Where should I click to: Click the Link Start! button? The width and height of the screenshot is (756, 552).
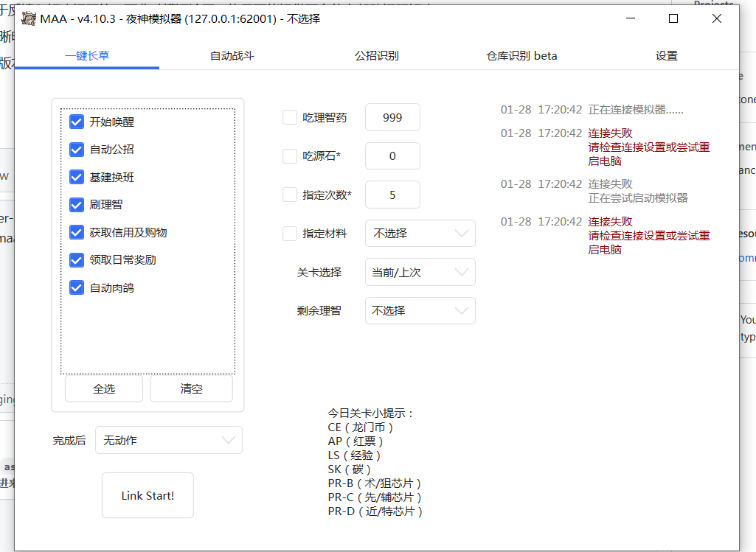coord(148,496)
